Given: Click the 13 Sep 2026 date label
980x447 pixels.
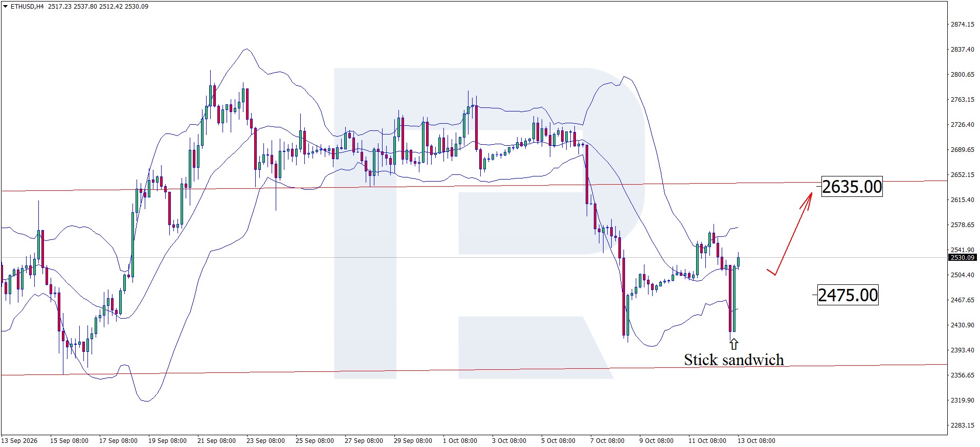Looking at the screenshot, I should (x=19, y=441).
